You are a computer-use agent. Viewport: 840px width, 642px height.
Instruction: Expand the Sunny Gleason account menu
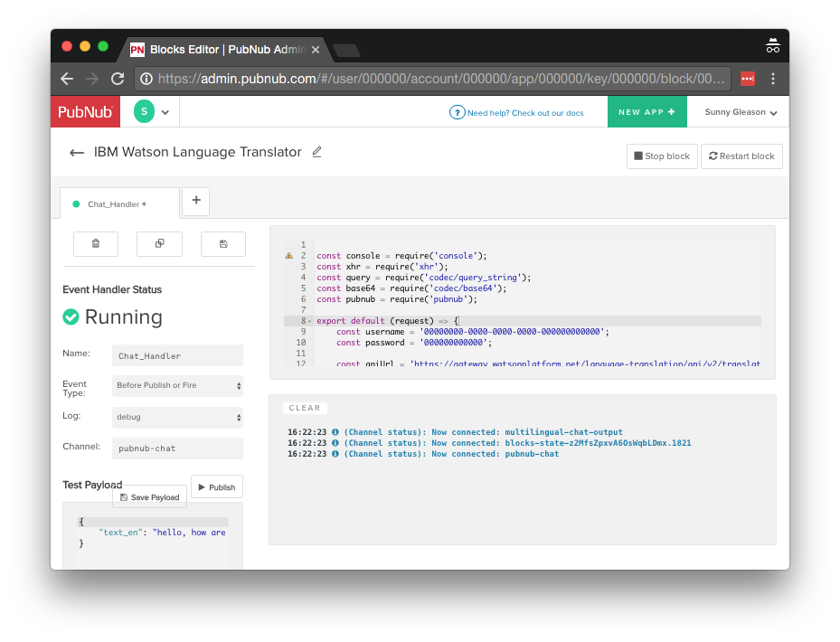tap(741, 112)
